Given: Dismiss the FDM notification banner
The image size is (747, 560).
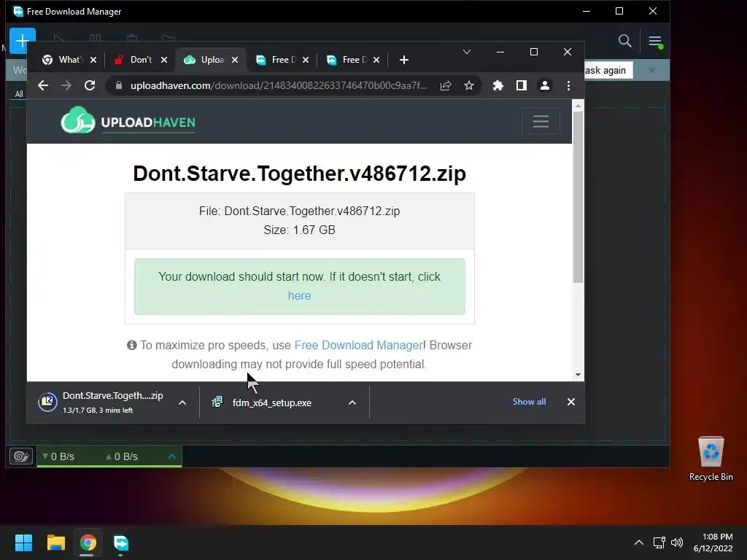Looking at the screenshot, I should pyautogui.click(x=651, y=71).
